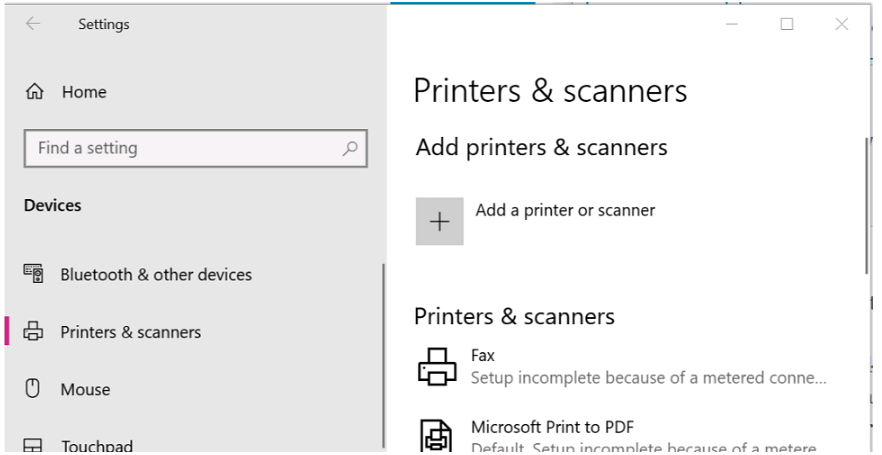Click the printer icon in sidebar
The height and width of the screenshot is (455, 882).
pyautogui.click(x=33, y=331)
